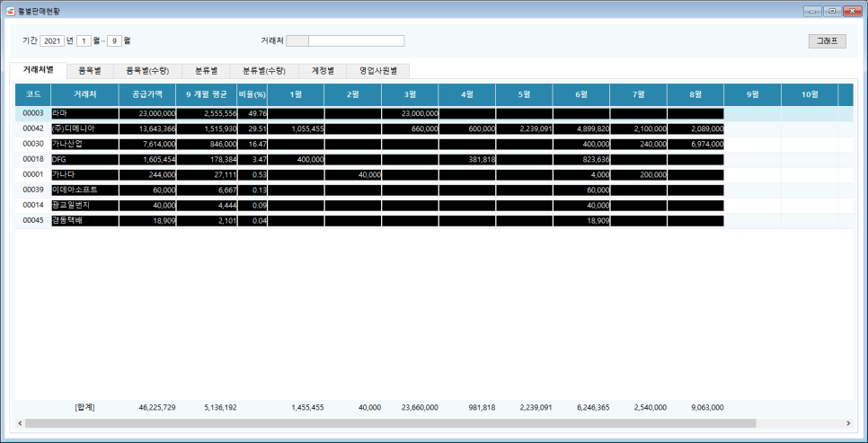The height and width of the screenshot is (443, 868).
Task: Click the 가나다 customer cell
Action: [84, 175]
